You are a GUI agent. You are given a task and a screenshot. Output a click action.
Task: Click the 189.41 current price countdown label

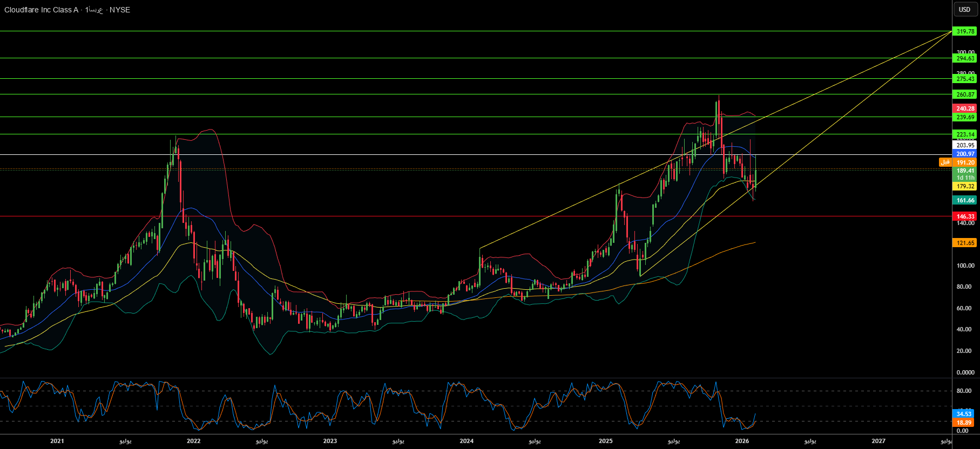[x=965, y=174]
